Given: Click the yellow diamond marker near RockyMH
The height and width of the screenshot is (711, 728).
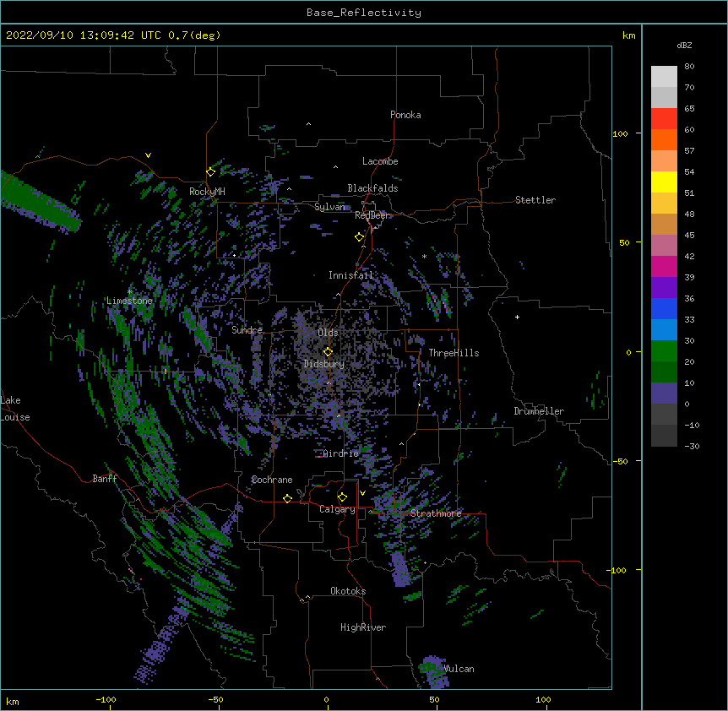Looking at the screenshot, I should tap(210, 172).
